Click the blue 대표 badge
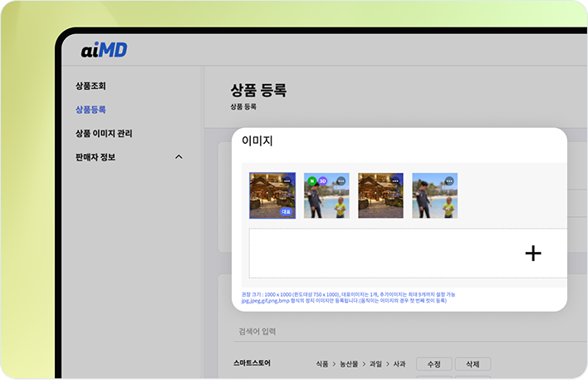588x380 pixels. coord(287,212)
